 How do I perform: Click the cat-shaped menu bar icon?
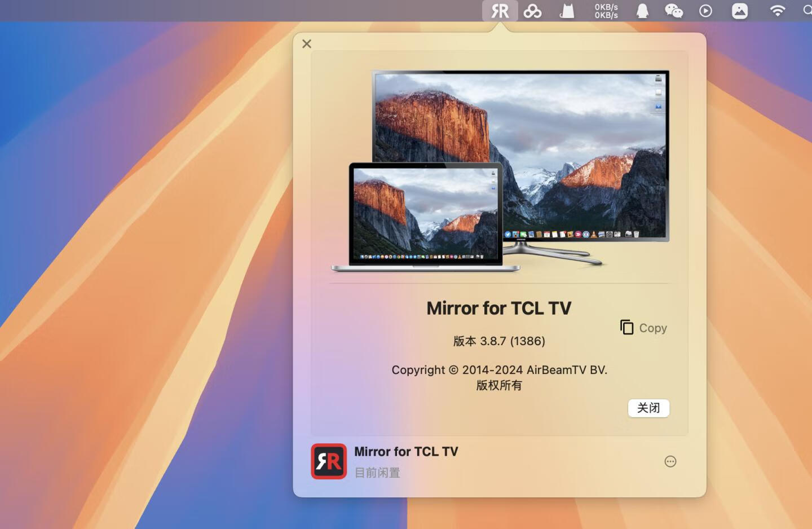567,11
